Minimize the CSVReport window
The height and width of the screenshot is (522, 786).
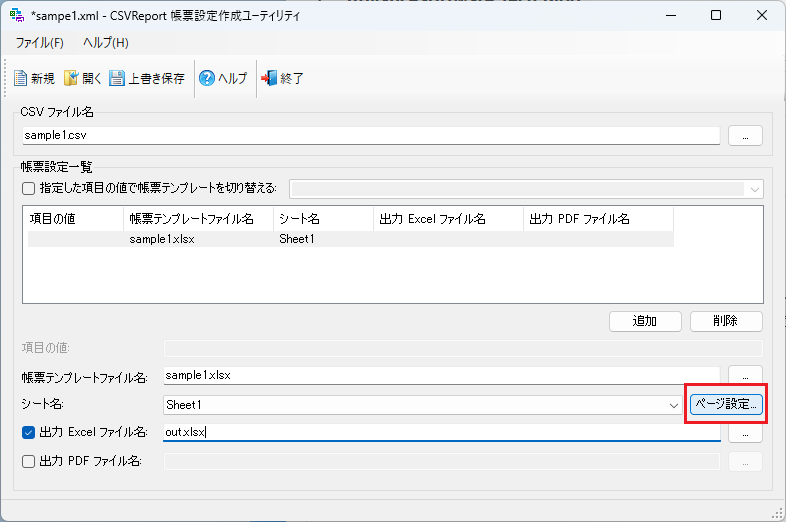[x=671, y=16]
